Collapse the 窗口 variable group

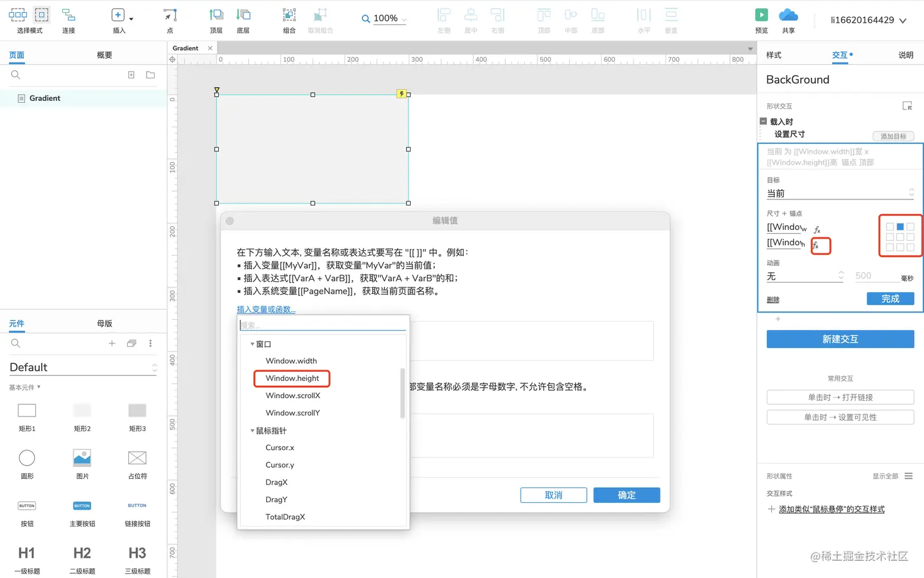[252, 344]
